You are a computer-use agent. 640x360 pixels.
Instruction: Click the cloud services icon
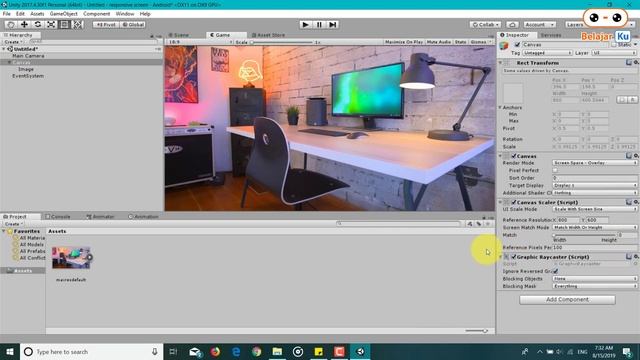point(512,24)
